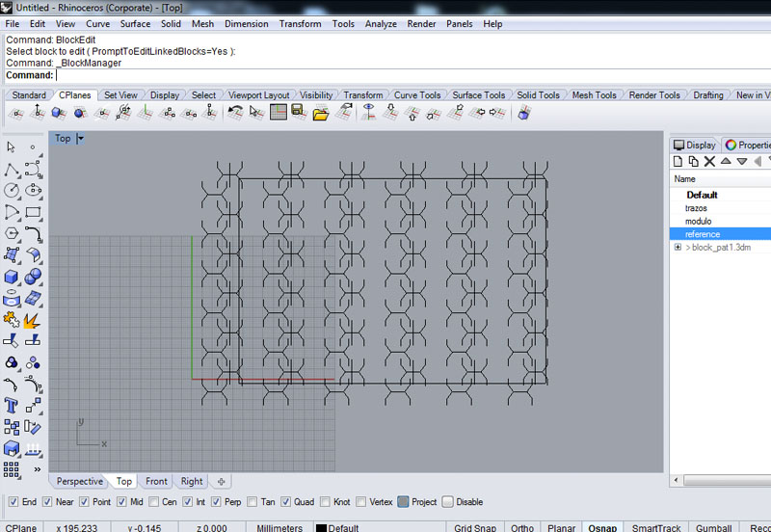Click the Fillet curve tool icon
The image size is (771, 532).
(x=33, y=233)
